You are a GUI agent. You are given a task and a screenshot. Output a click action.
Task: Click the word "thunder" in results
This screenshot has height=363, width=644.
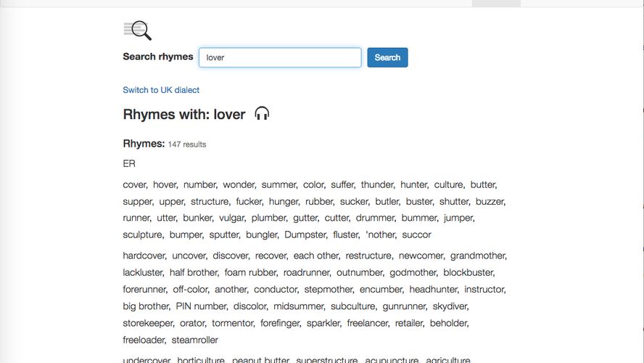point(376,185)
